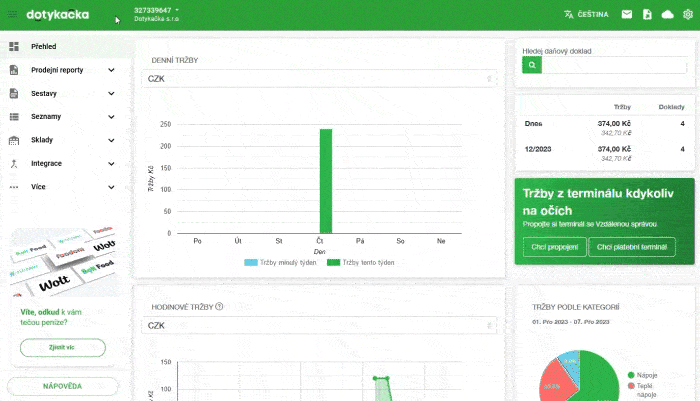Select the Přehled sidebar item
The width and height of the screenshot is (700, 401).
(x=43, y=47)
